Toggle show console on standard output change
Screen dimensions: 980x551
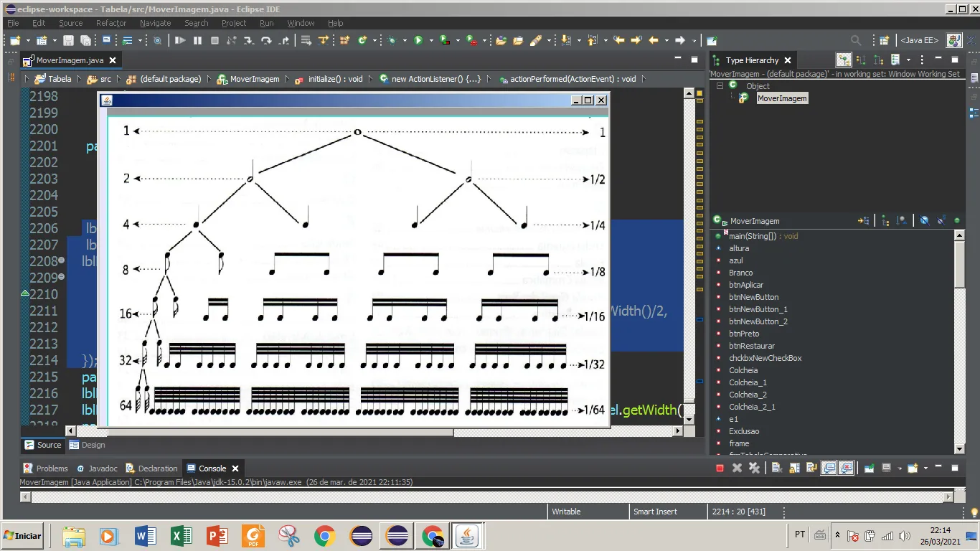coord(829,468)
